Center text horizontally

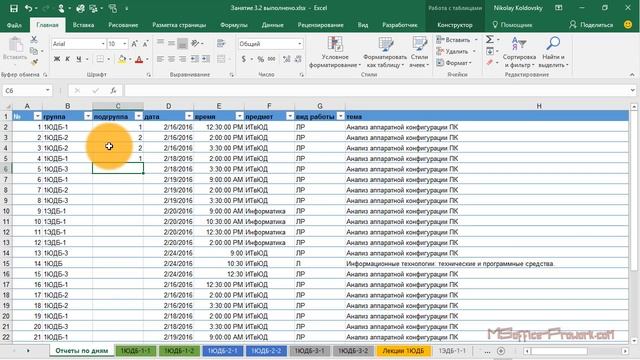pos(171,60)
